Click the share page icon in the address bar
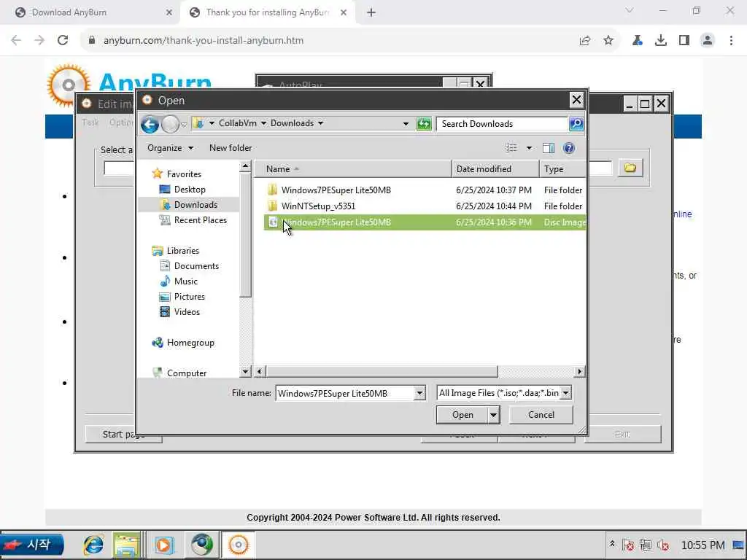 coord(585,41)
